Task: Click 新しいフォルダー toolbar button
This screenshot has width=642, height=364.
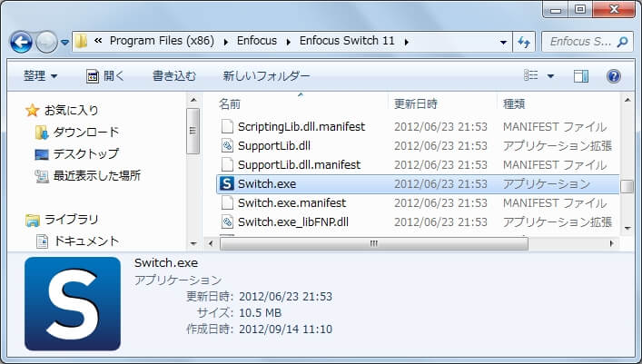Action: pyautogui.click(x=266, y=76)
